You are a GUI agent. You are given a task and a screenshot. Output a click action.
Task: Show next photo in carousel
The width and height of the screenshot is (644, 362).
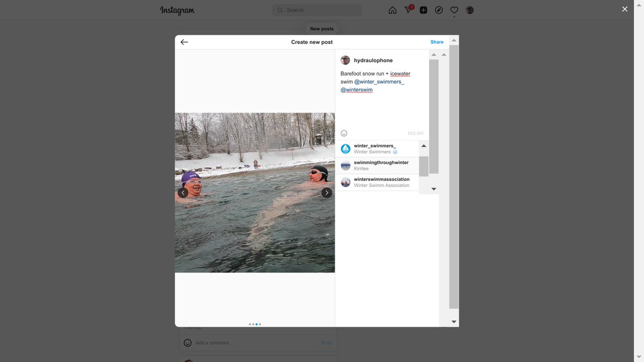327,193
